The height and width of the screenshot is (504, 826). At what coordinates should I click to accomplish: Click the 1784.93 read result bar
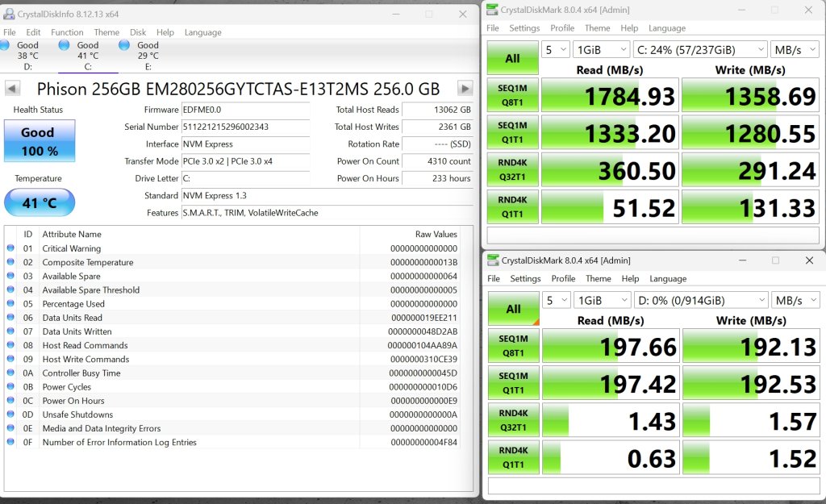[610, 95]
